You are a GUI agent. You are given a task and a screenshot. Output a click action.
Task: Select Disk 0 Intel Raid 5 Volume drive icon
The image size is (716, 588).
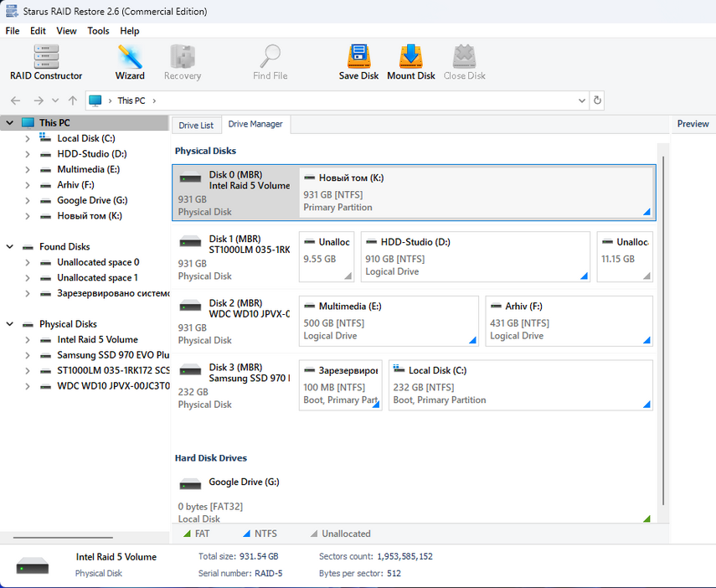coord(190,178)
